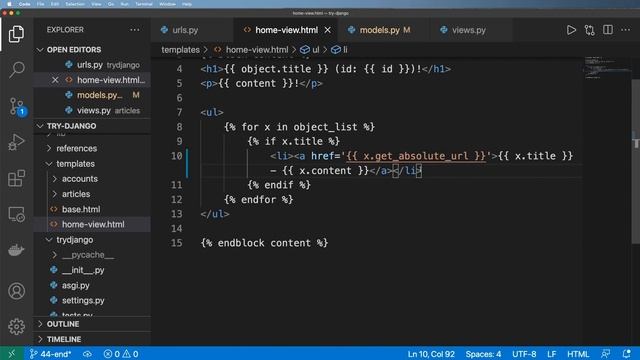640x360 pixels.
Task: Change the LF end of line sequence
Action: 551,354
